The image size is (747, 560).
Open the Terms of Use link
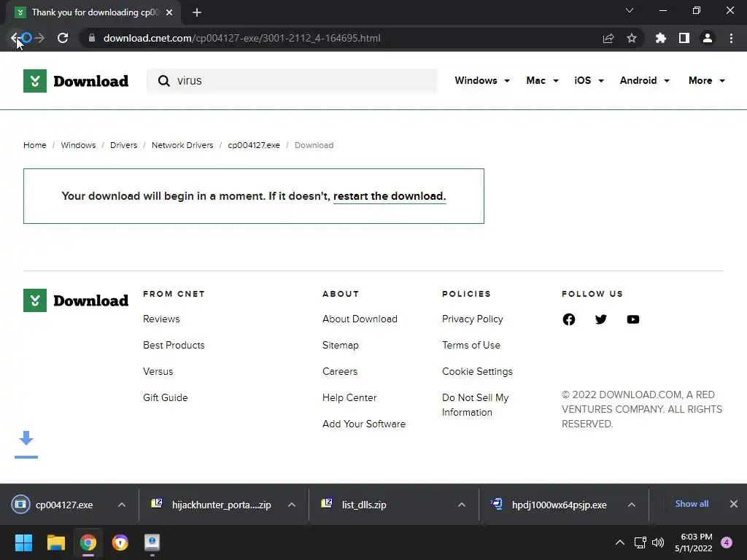[x=471, y=345]
